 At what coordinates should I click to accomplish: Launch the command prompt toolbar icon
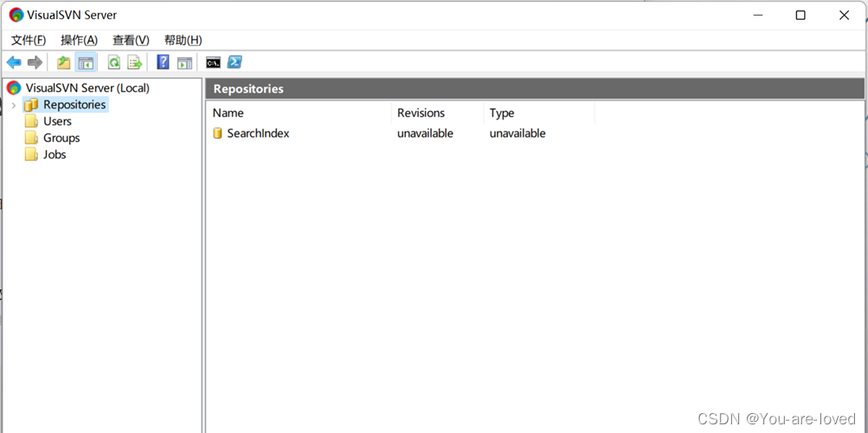point(213,62)
